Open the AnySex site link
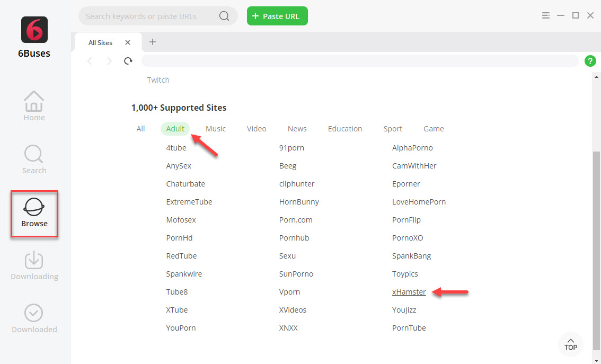This screenshot has height=364, width=601. (x=179, y=166)
